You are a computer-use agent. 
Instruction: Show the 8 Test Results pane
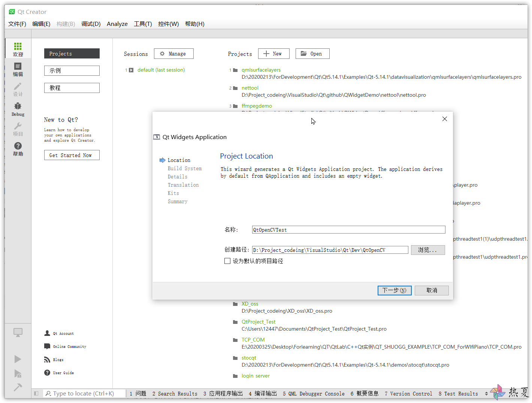(x=459, y=394)
